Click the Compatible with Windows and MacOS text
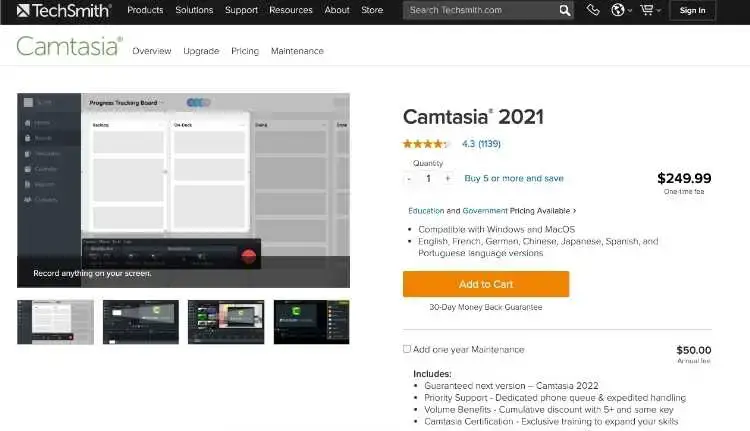Screen dimensions: 750x431 click(496, 229)
